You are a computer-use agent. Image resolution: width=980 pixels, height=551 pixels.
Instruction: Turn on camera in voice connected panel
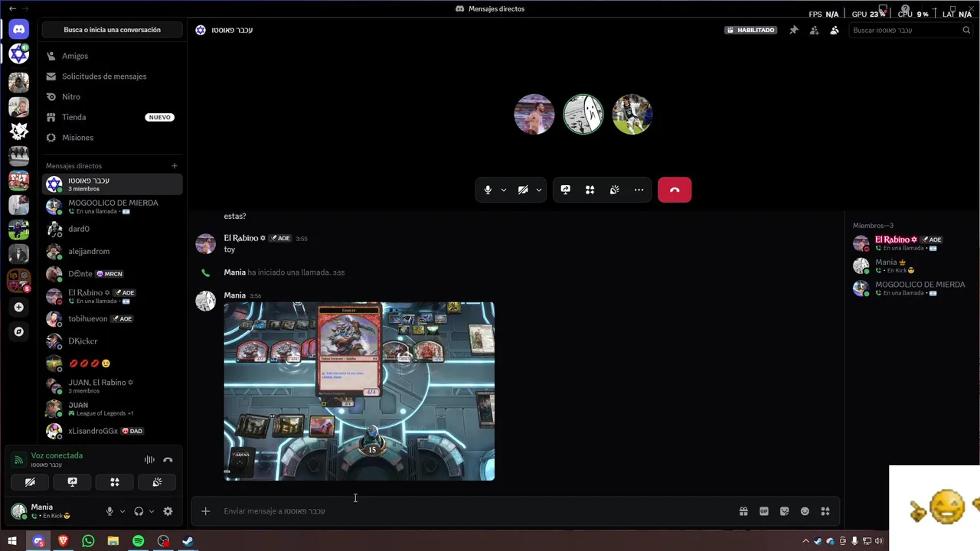(x=30, y=482)
